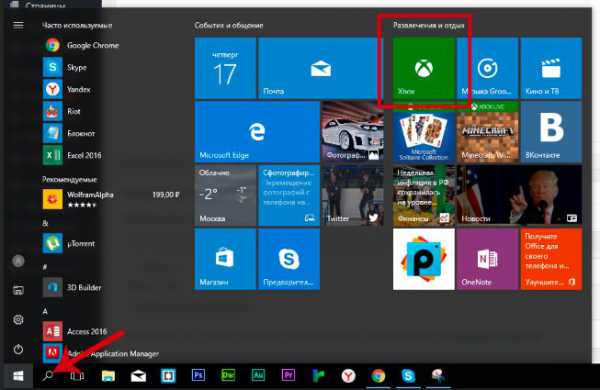Open the PicsArt tile

tap(424, 259)
